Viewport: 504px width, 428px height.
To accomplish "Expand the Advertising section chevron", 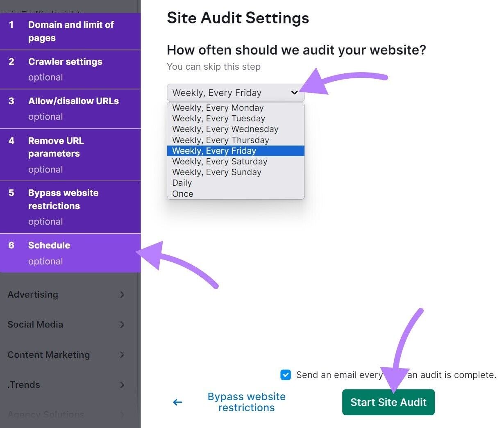I will click(x=122, y=294).
